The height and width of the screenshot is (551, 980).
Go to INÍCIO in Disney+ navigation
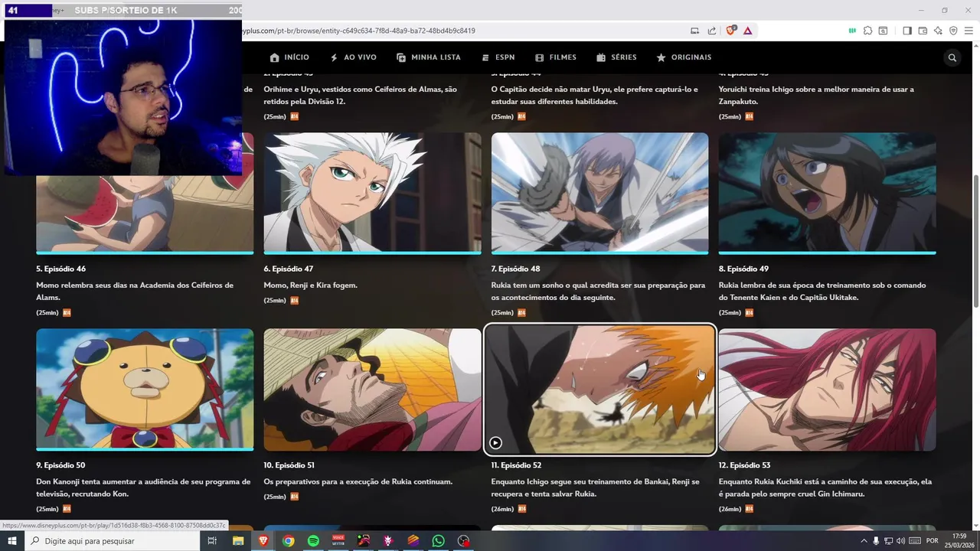pyautogui.click(x=289, y=57)
